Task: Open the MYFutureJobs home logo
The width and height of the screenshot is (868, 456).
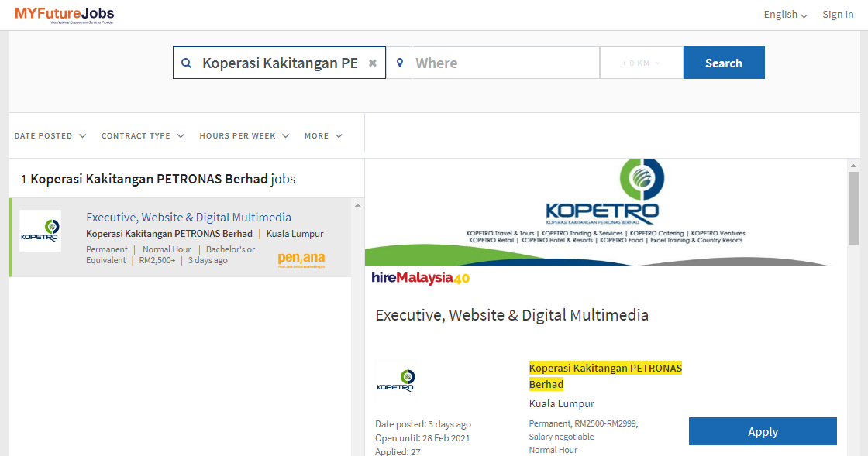Action: 64,15
